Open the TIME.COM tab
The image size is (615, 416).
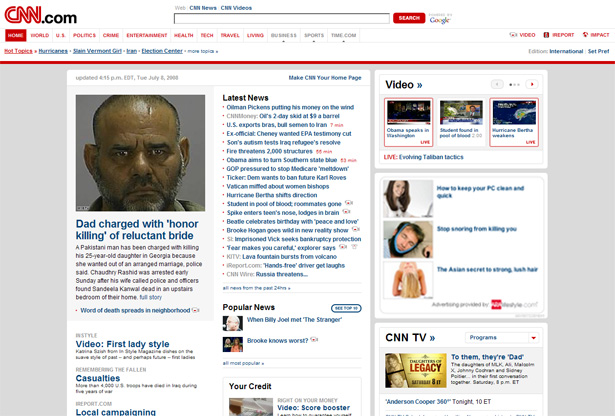pyautogui.click(x=344, y=35)
